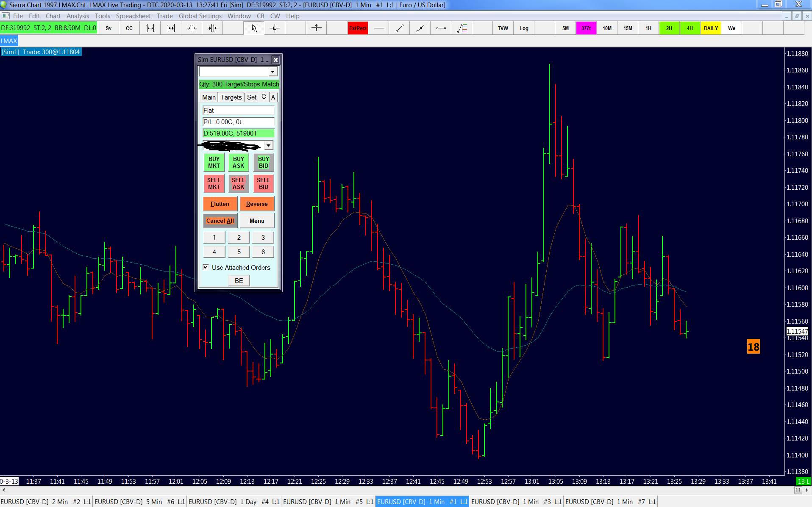Click the CC toolbar button
This screenshot has width=812, height=507.
129,28
